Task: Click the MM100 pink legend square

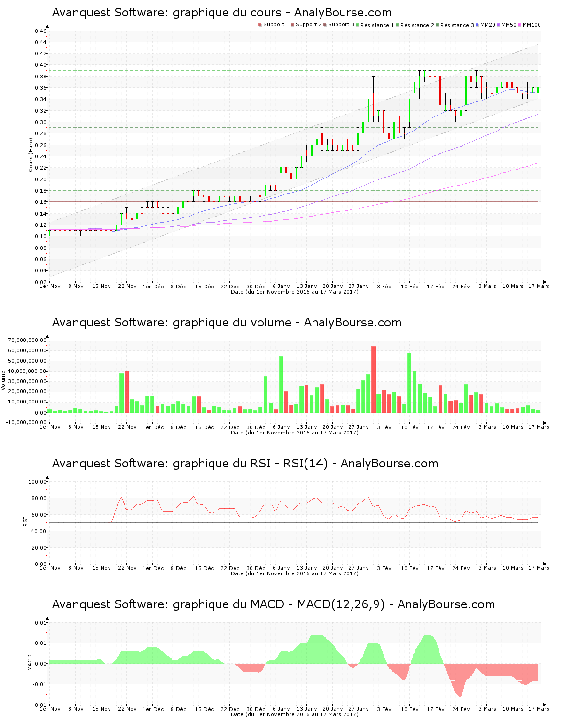Action: 520,25
